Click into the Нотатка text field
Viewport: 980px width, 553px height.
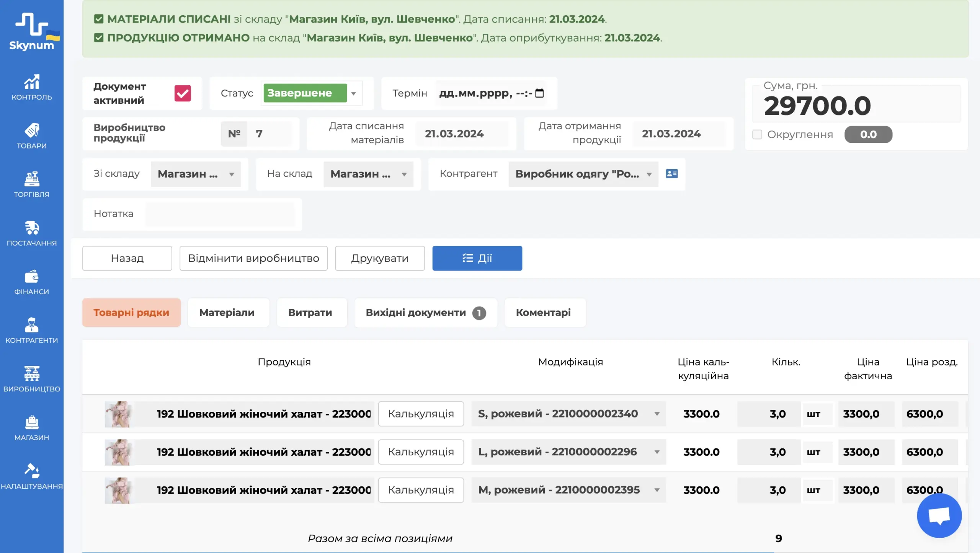click(220, 214)
